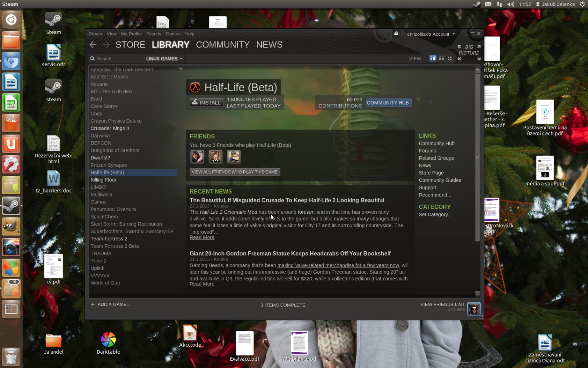Viewport: 588px width, 368px height.
Task: Switch to the COMMUNITY tab
Action: [x=222, y=45]
